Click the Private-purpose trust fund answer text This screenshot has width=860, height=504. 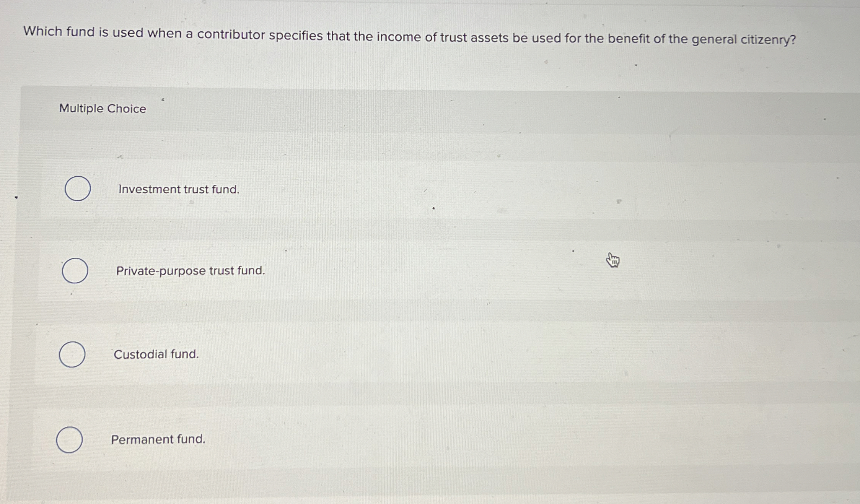(190, 271)
